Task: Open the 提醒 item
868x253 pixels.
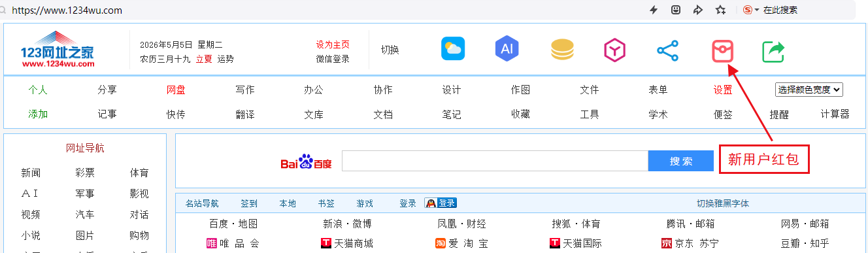Action: click(x=779, y=114)
